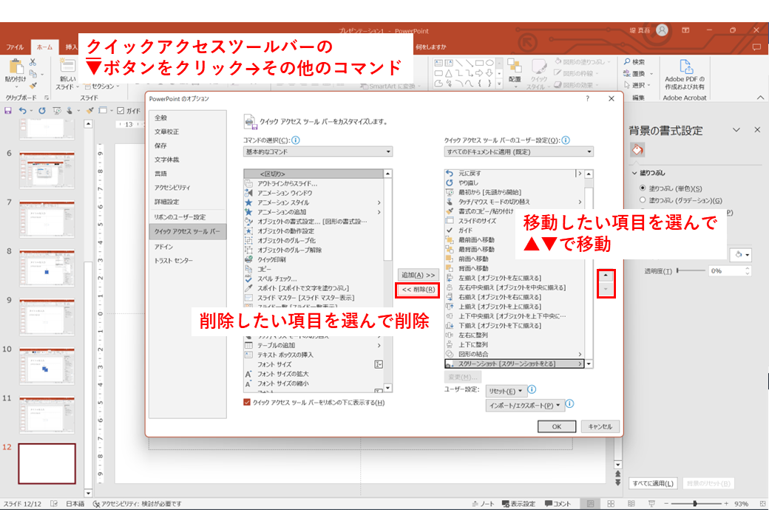Click info icon beside リセット button
769x532 pixels.
click(x=532, y=389)
